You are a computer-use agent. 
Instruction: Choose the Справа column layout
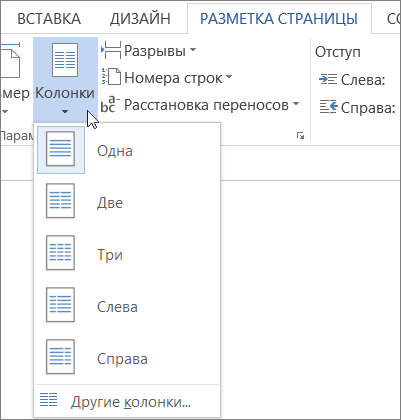click(127, 357)
